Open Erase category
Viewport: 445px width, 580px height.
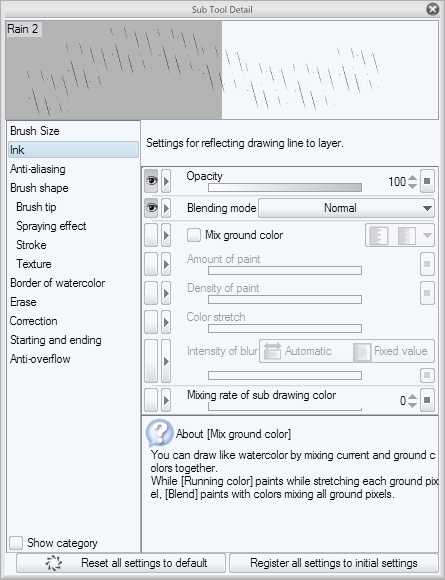(73, 302)
